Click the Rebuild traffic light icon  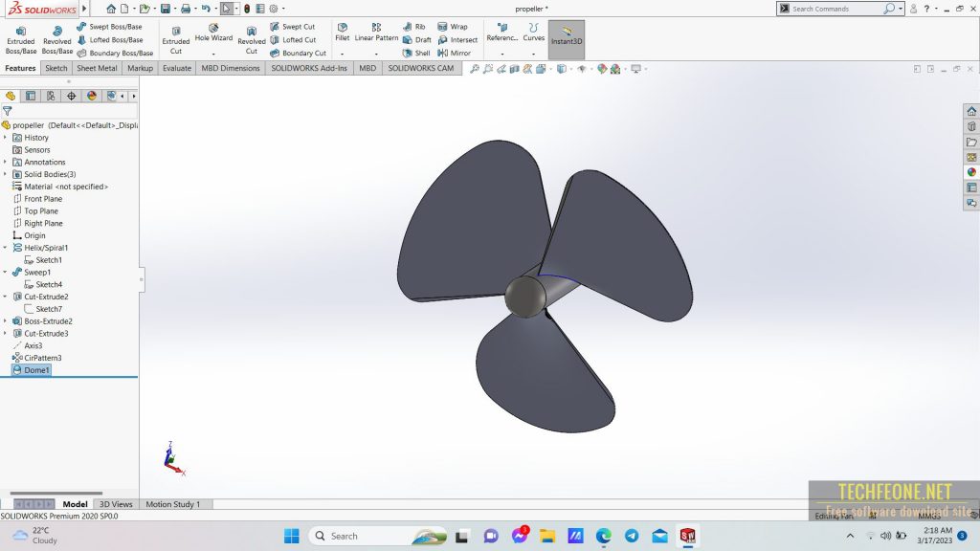coord(247,9)
